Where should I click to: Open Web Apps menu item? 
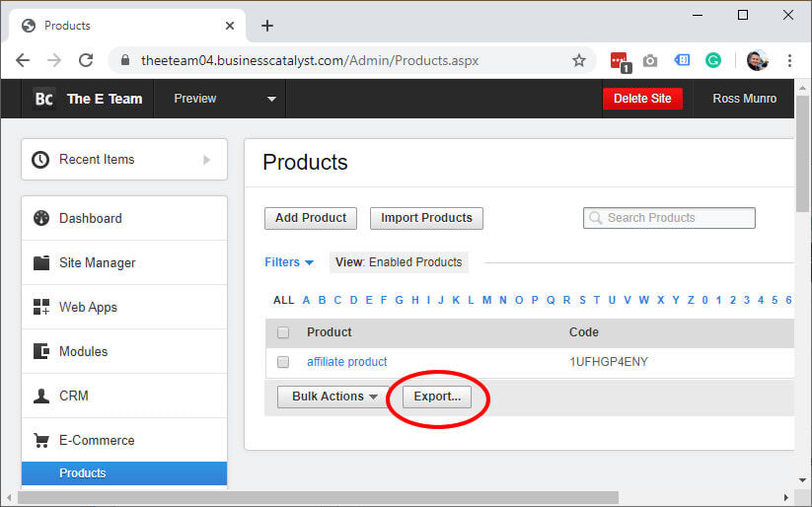pos(124,307)
